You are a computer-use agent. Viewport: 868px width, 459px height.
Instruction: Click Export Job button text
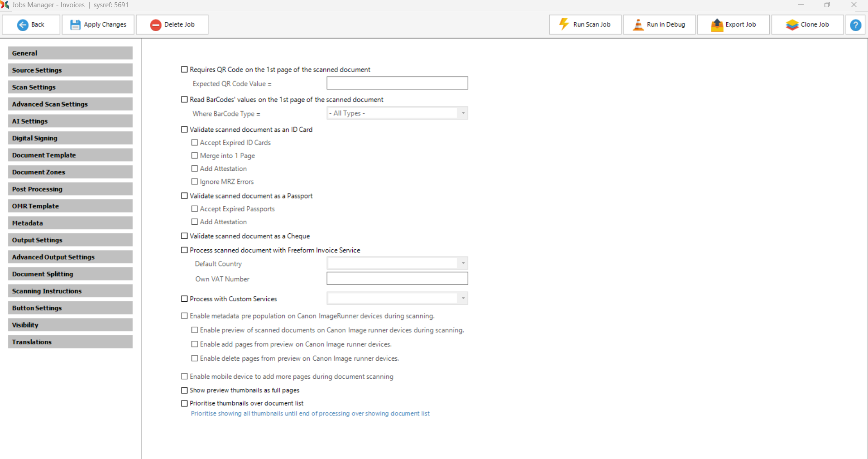(x=741, y=24)
